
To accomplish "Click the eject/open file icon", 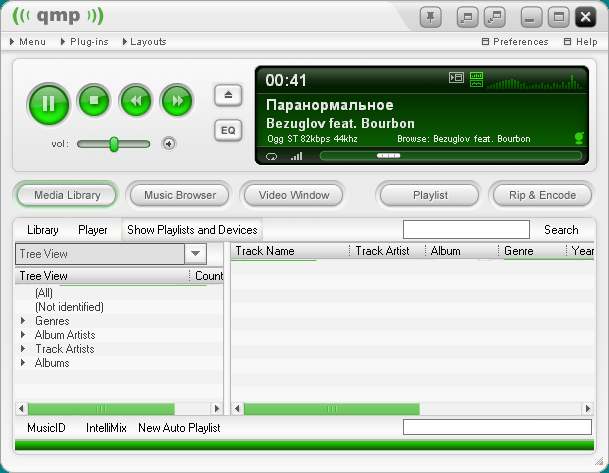I will 227,95.
